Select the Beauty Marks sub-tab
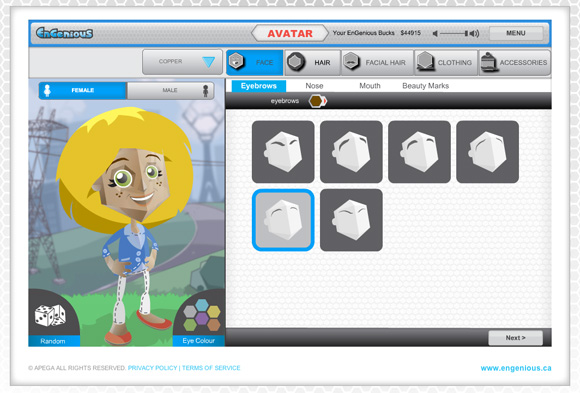Viewport: 580px width, 393px height. tap(425, 86)
